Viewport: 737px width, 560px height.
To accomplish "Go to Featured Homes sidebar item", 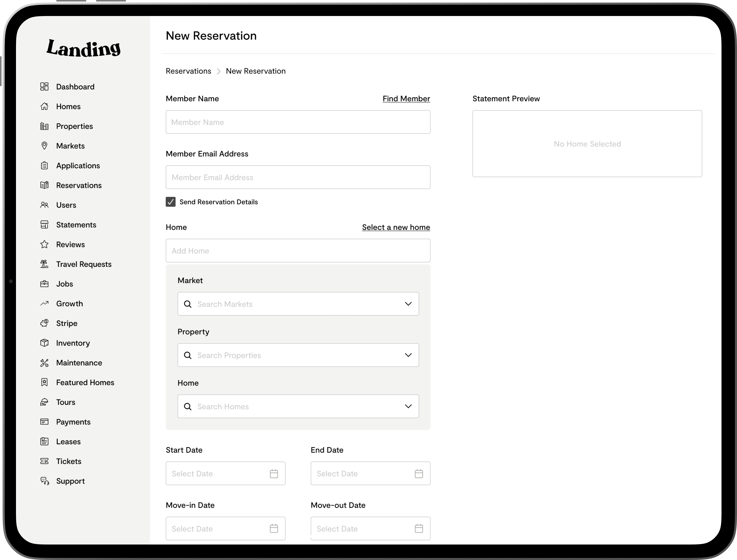I will tap(85, 382).
